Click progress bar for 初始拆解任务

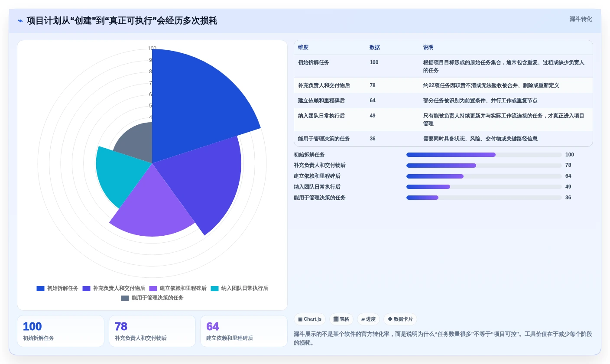click(x=484, y=155)
